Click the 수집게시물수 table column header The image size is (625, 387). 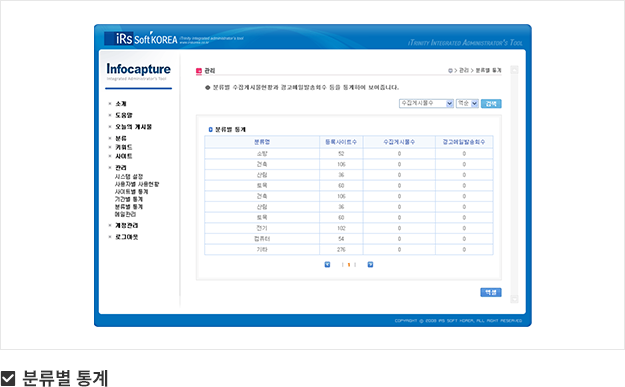click(x=399, y=142)
